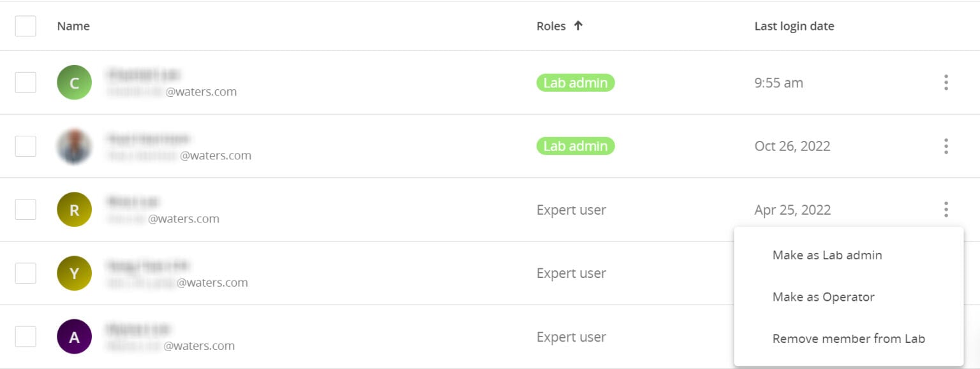The height and width of the screenshot is (369, 980).
Task: Select Make as Operator option
Action: coord(823,297)
